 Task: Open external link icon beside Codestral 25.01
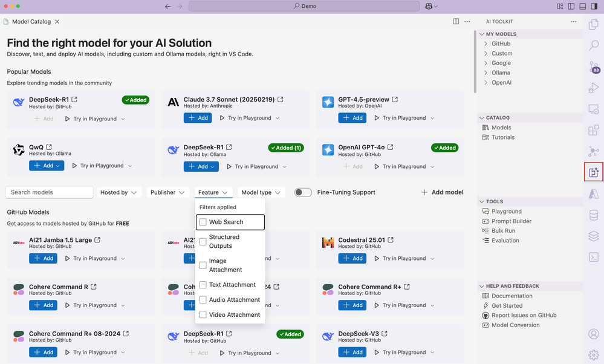click(391, 240)
